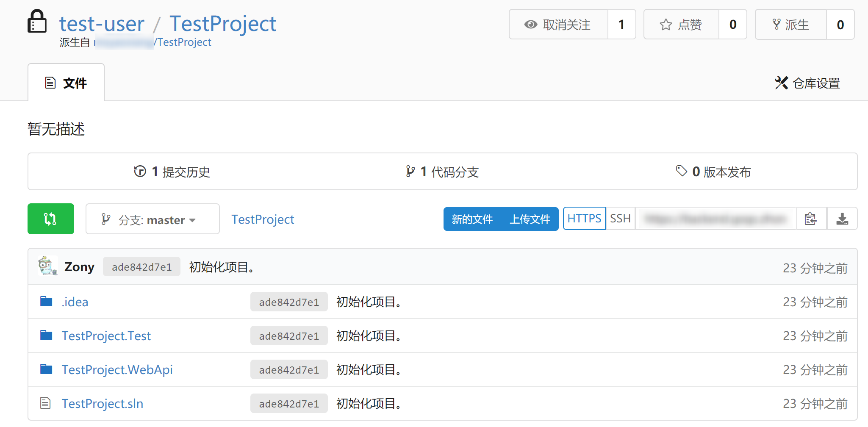Download repository using the download icon

pos(842,219)
